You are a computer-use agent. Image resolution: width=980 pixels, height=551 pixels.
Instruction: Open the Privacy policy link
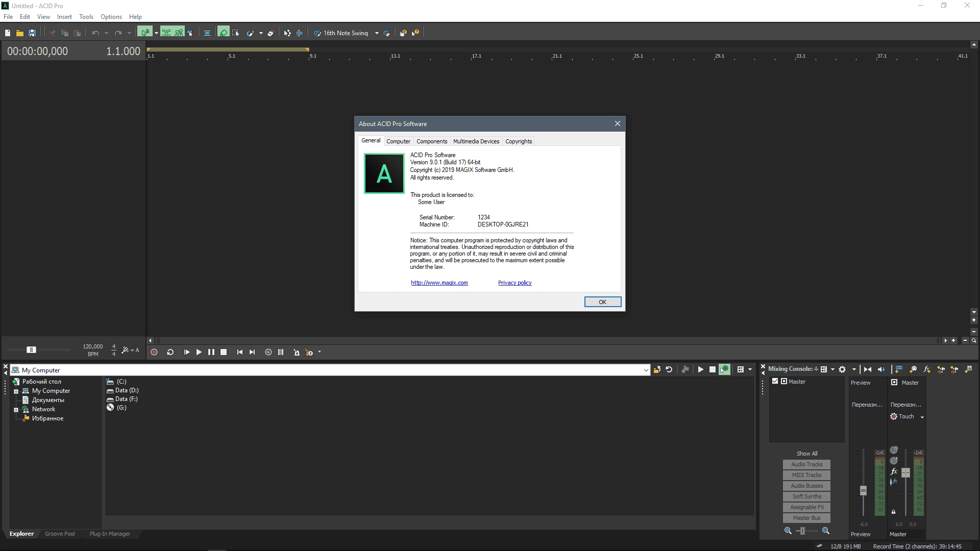514,283
